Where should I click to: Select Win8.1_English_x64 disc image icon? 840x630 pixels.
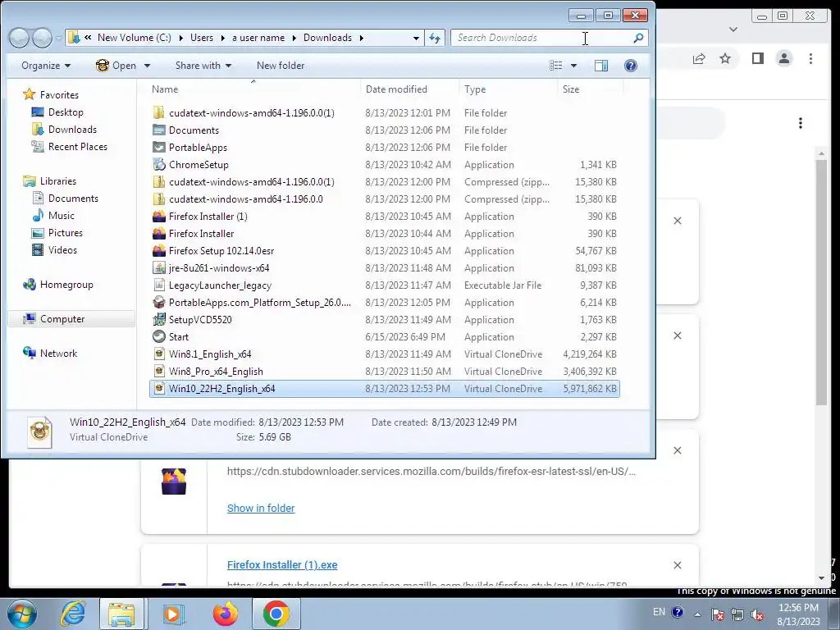[x=158, y=354]
